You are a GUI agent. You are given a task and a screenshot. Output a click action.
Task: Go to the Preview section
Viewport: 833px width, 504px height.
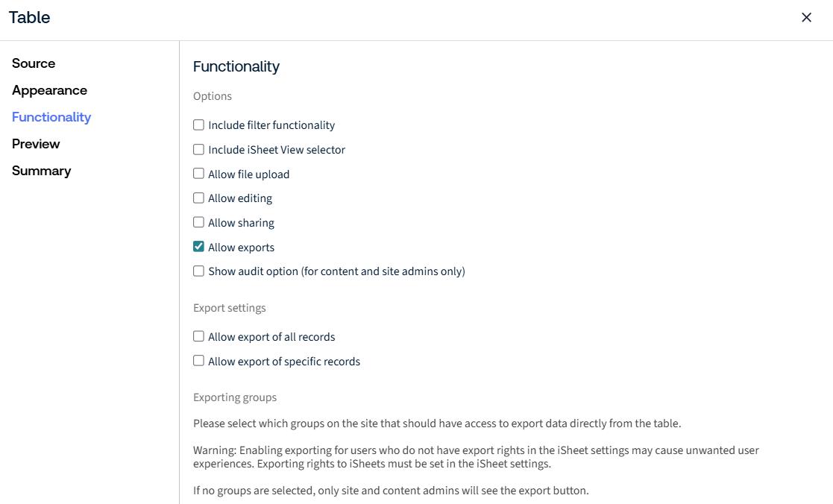pos(36,144)
